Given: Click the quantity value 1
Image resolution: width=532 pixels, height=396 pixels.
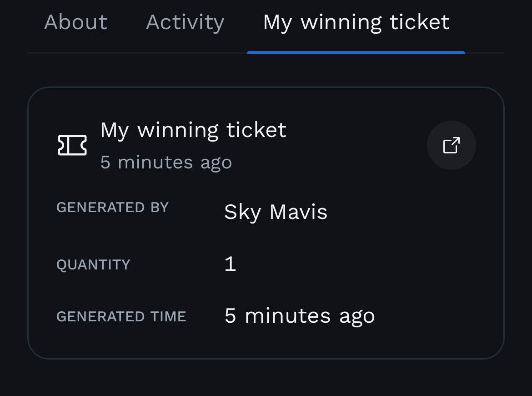Looking at the screenshot, I should [x=230, y=264].
